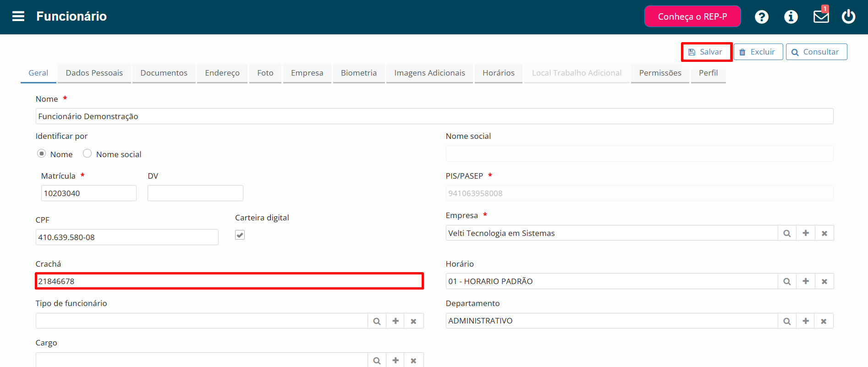Switch to the Perfil tab

(x=709, y=73)
